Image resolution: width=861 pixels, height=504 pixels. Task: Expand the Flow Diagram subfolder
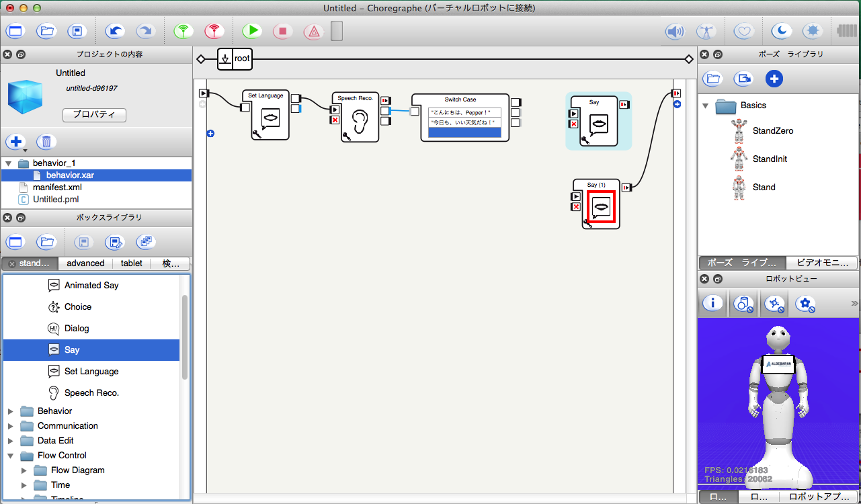(x=25, y=470)
